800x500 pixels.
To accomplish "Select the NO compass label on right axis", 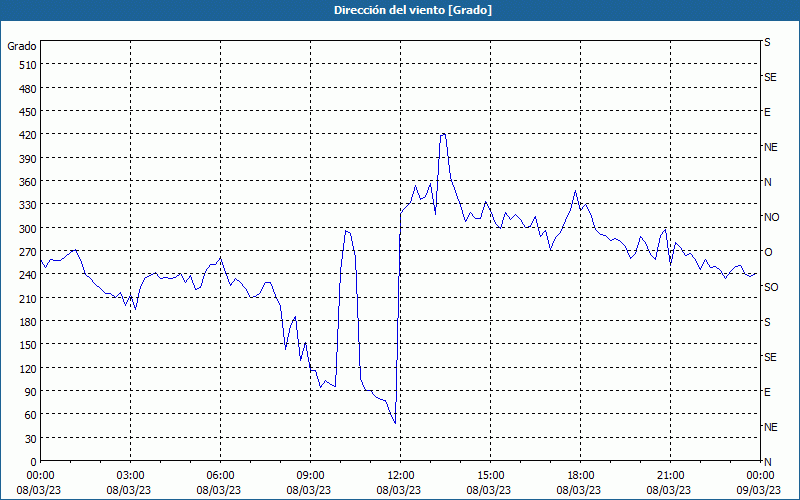I will [x=771, y=217].
